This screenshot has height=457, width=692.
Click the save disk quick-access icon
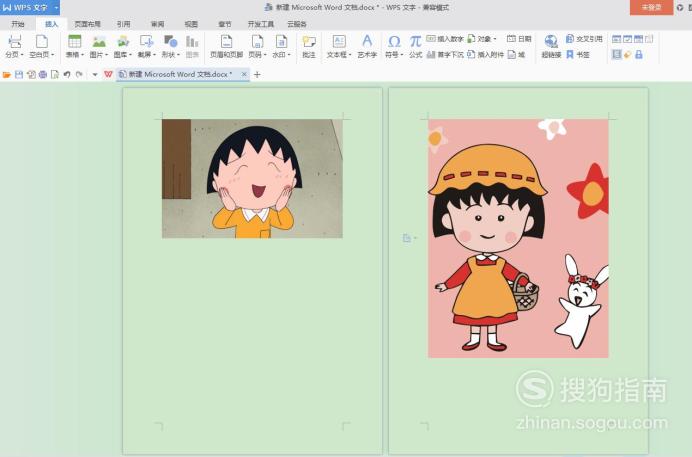(19, 75)
